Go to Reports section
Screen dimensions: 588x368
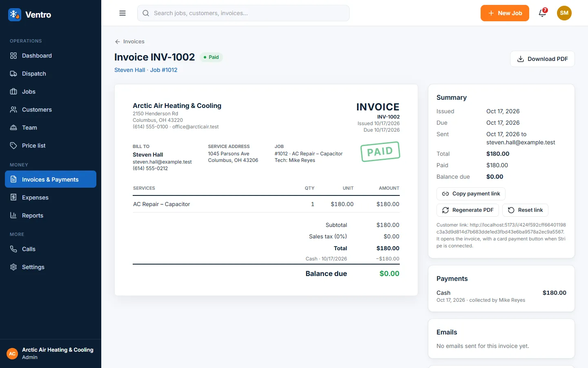pos(51,215)
